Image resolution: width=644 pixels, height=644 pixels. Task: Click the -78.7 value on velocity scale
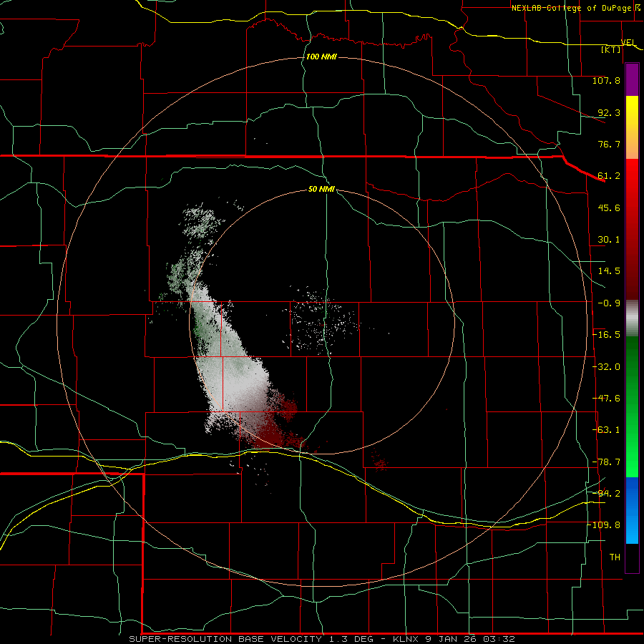pos(606,462)
